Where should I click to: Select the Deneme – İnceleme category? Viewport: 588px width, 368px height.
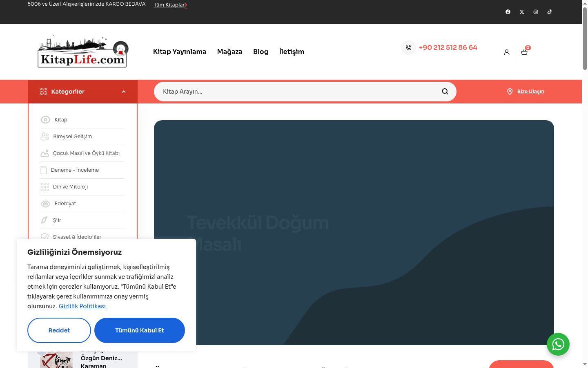tap(75, 170)
